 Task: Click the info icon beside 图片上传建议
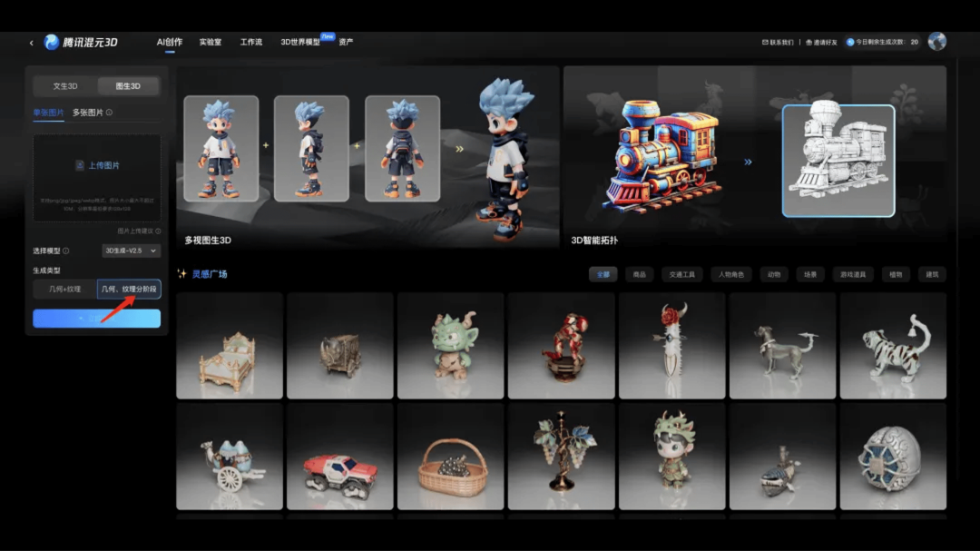[158, 231]
